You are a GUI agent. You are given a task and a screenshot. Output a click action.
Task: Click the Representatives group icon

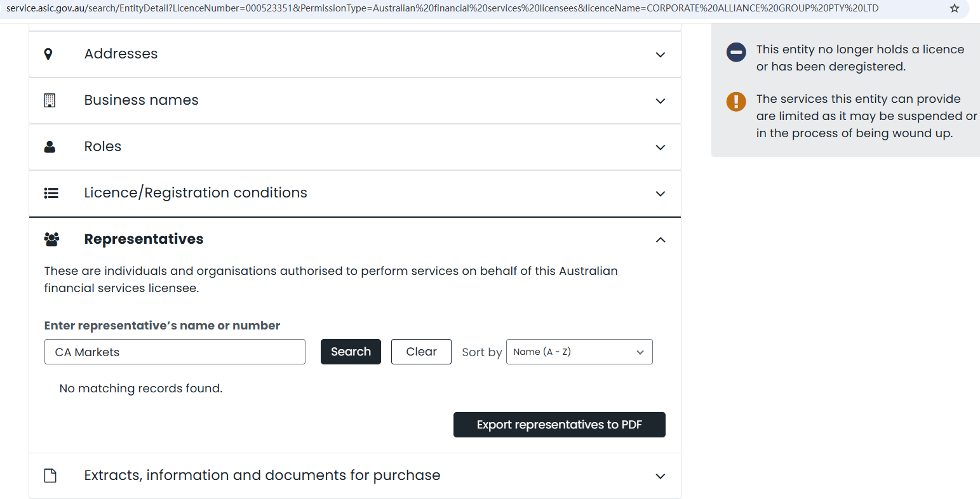pos(51,239)
